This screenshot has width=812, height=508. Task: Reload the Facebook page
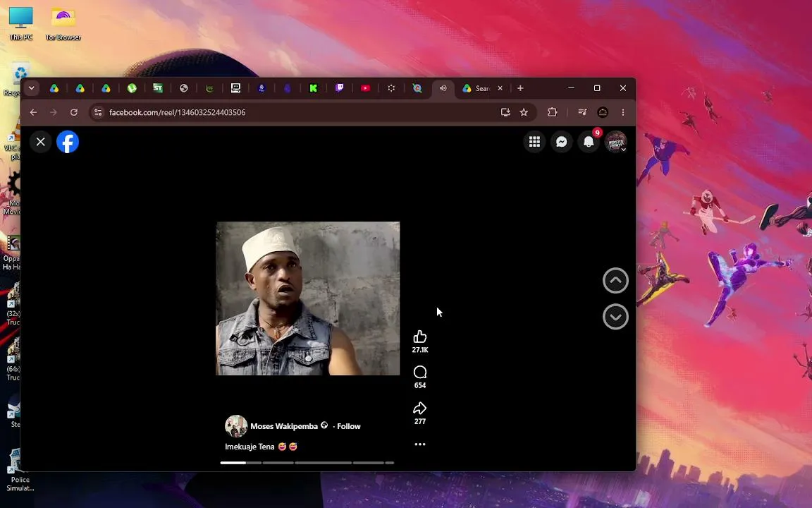tap(74, 112)
